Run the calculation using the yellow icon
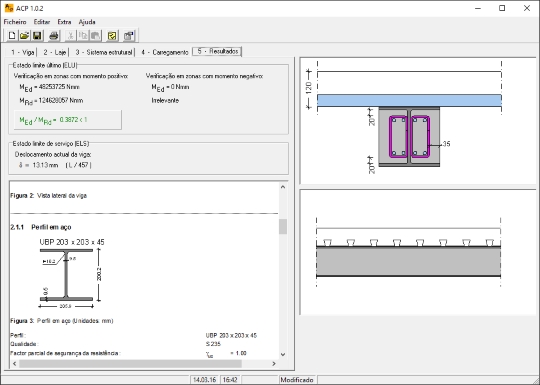Image resolution: width=540 pixels, height=385 pixels. coord(112,35)
